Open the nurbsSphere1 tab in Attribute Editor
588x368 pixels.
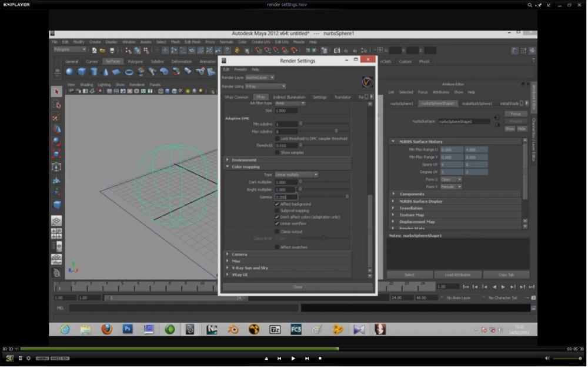pos(402,103)
